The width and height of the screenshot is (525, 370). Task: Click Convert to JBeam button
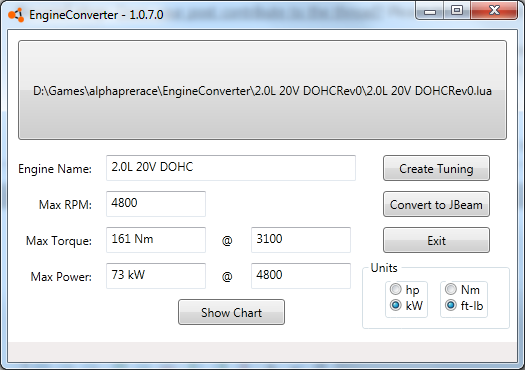436,204
